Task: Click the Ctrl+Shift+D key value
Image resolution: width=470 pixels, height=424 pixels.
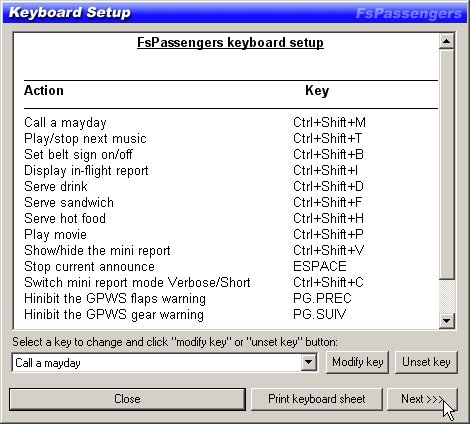Action: point(328,186)
